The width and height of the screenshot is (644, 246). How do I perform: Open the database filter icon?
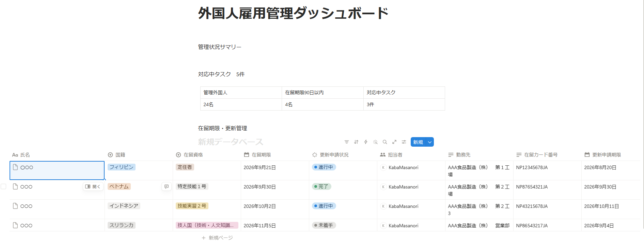click(x=346, y=142)
